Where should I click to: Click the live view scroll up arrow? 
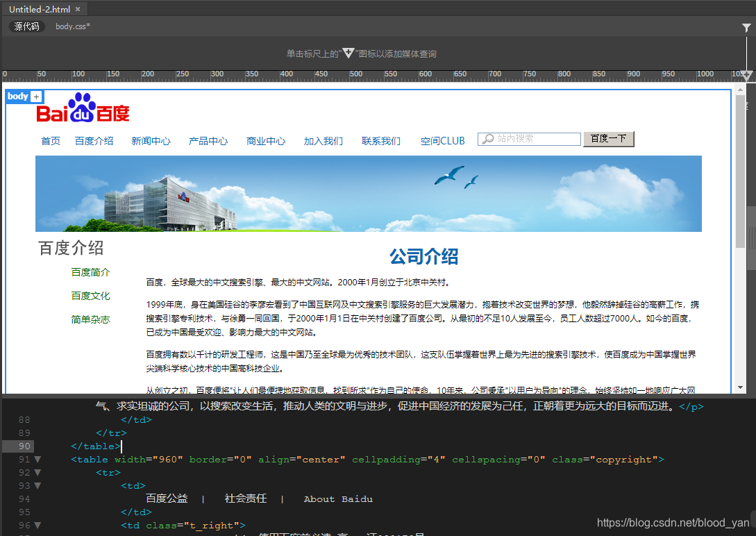740,90
